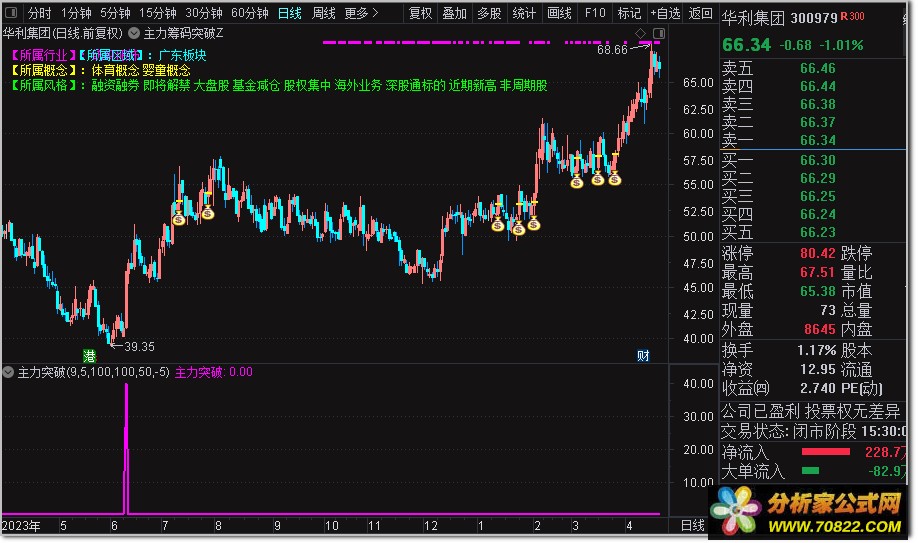Select the 1分钟 period tab

pos(77,13)
